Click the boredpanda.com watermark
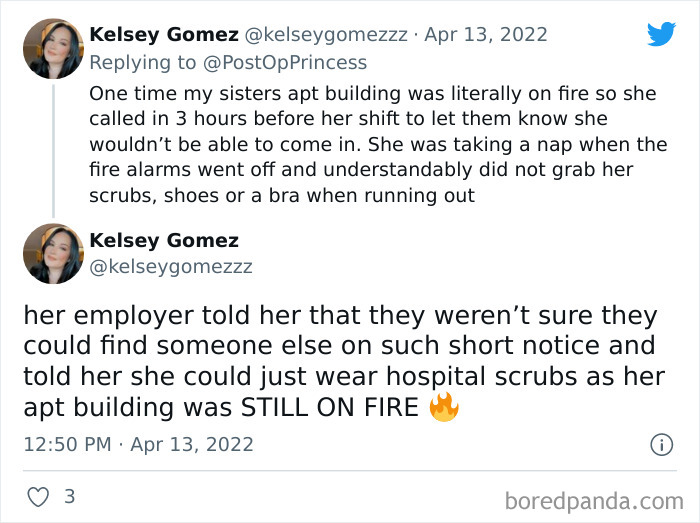The height and width of the screenshot is (523, 700). pos(593,498)
